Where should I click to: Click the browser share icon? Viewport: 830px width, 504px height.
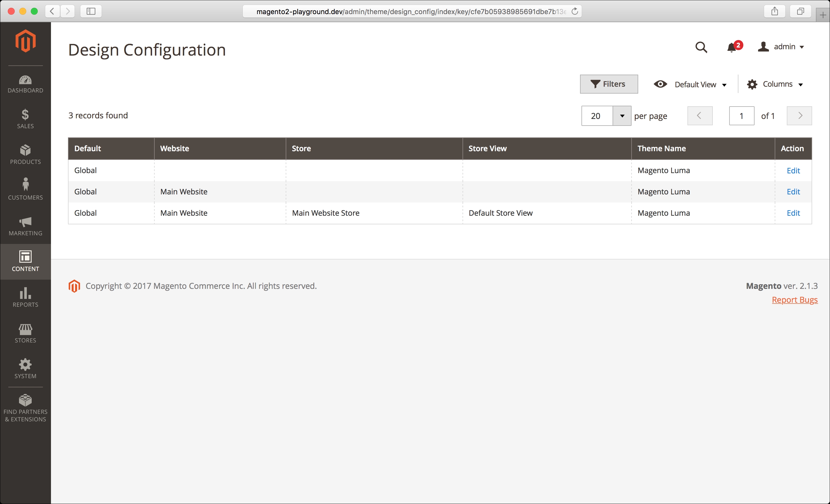pos(774,11)
